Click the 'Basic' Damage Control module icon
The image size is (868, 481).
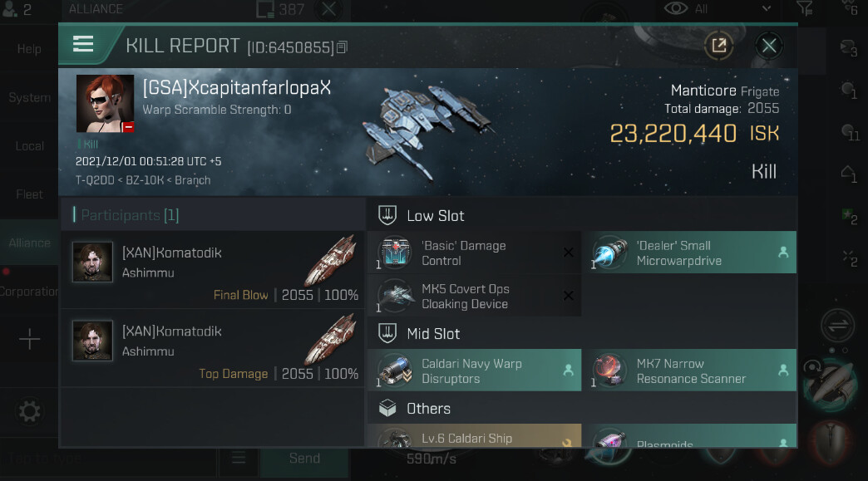pos(395,253)
